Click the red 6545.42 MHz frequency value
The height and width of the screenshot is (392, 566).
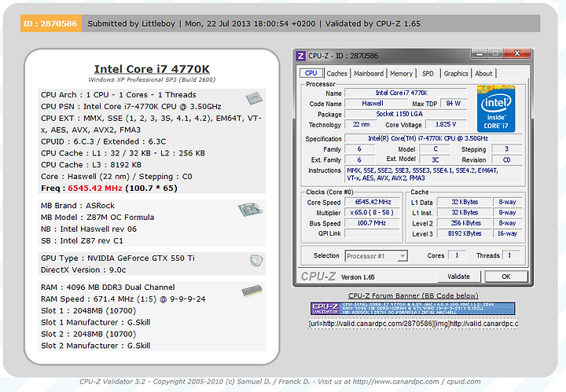[x=96, y=189]
